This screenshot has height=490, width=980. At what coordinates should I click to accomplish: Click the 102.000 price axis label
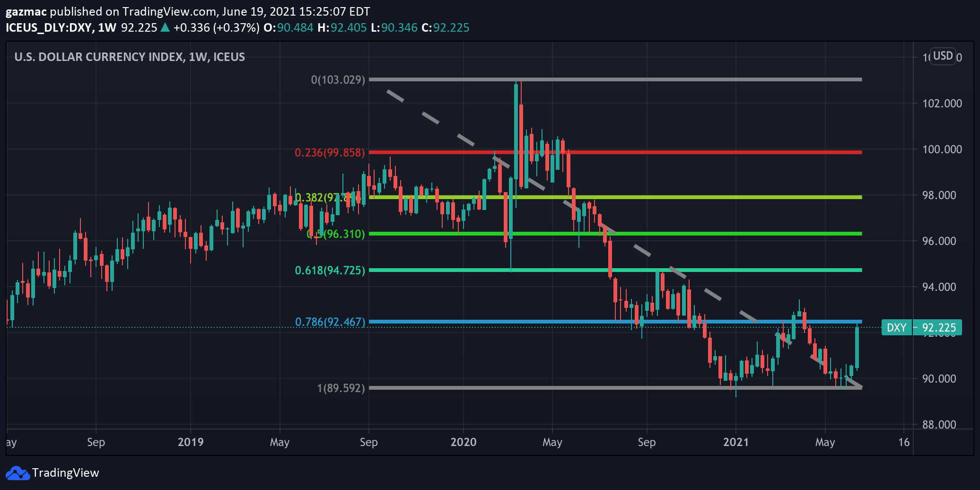click(x=942, y=103)
